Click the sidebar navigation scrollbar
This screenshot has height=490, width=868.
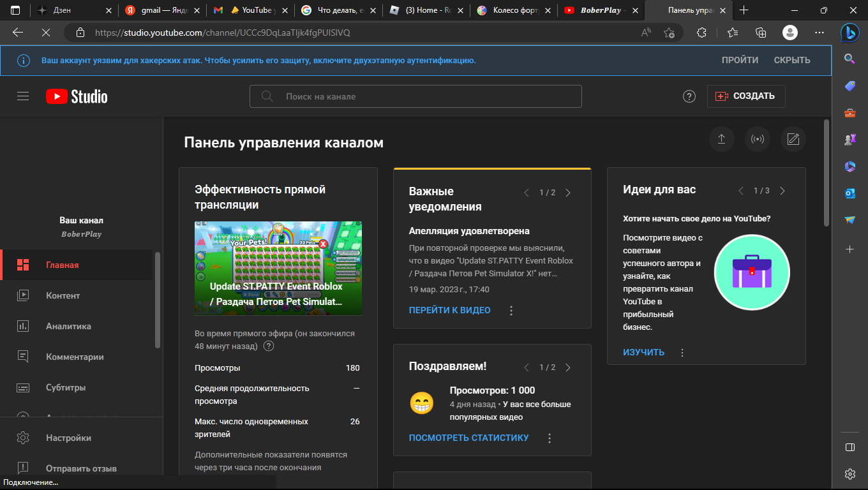(x=158, y=300)
